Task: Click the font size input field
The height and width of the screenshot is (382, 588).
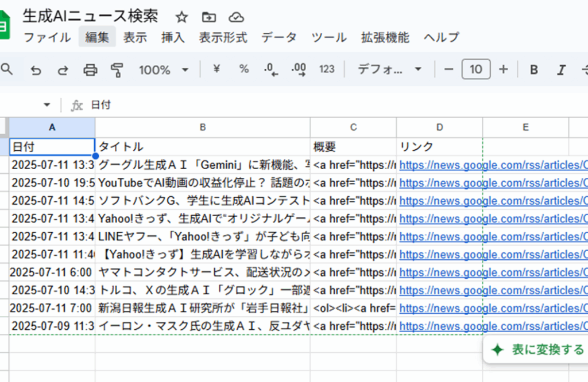Action: tap(475, 70)
